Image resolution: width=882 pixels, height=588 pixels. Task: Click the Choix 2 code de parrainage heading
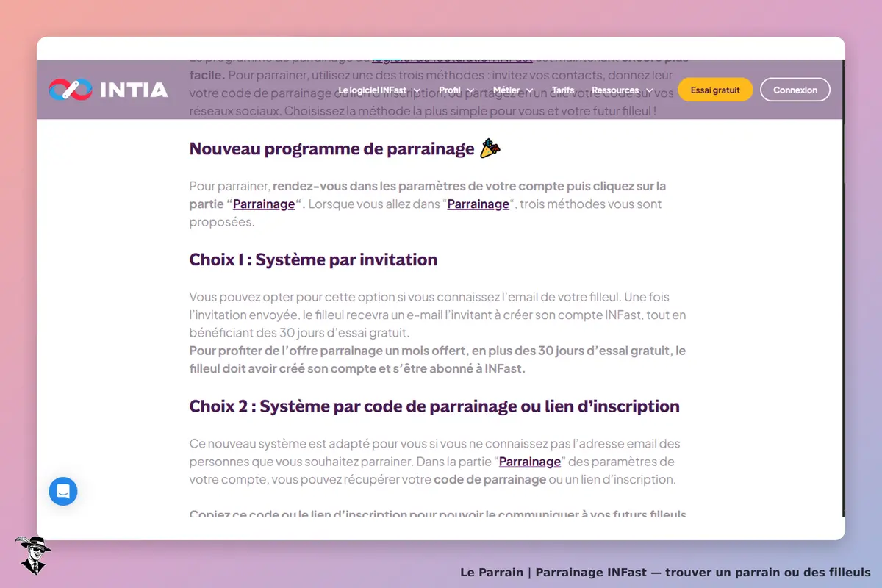tap(434, 406)
